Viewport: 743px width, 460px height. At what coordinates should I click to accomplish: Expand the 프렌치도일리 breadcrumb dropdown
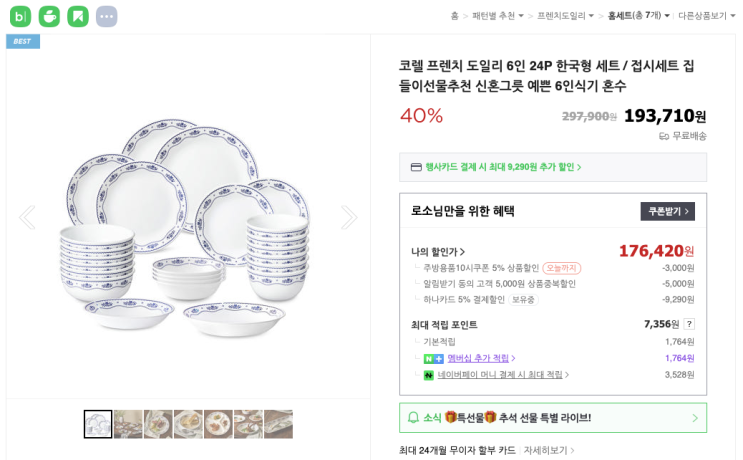[x=565, y=16]
